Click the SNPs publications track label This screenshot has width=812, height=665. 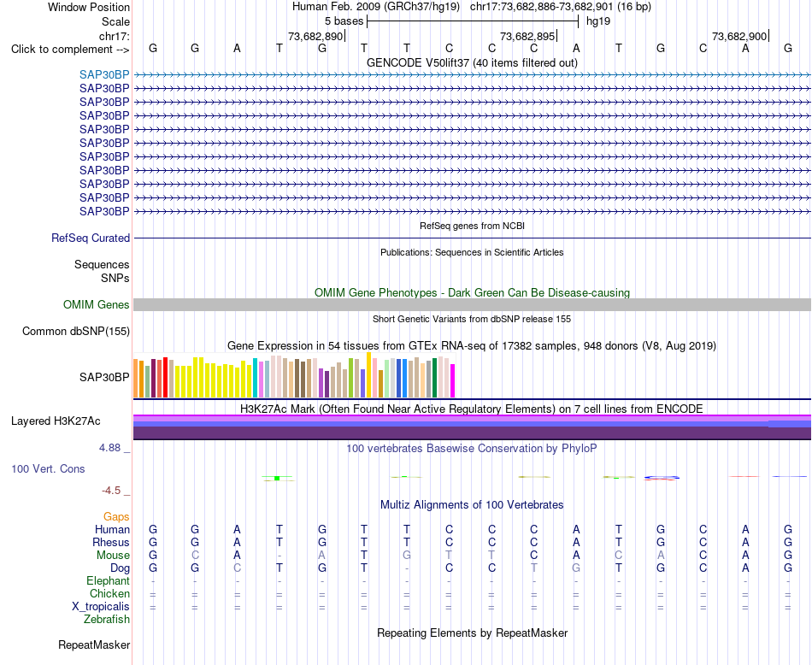115,278
